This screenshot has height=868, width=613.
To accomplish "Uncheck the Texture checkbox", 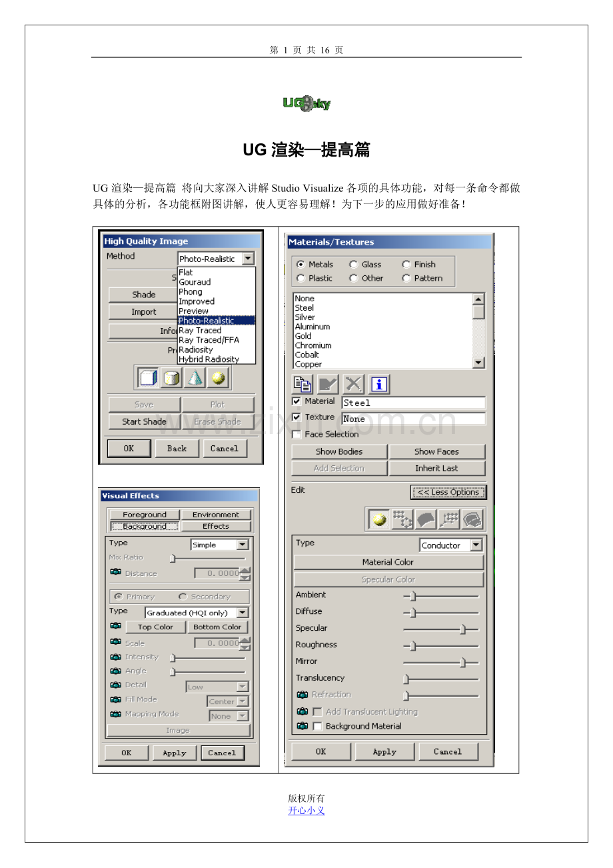I will tap(297, 417).
